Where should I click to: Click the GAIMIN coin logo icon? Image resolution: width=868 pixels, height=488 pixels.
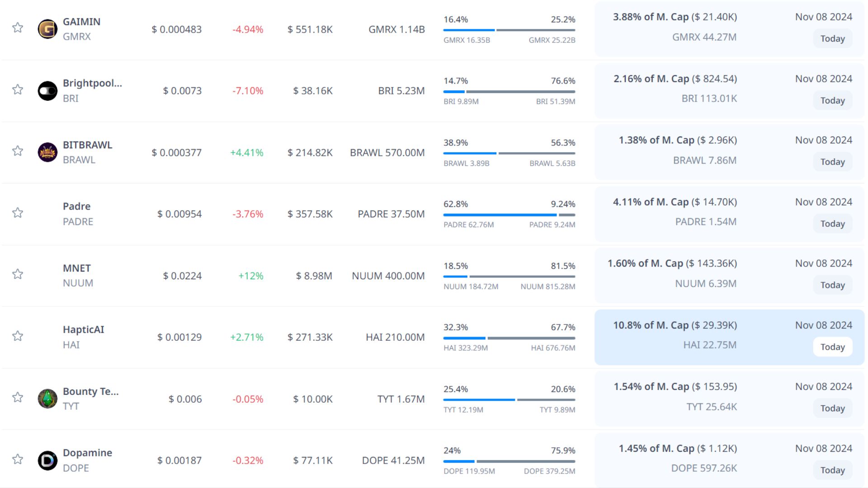(47, 29)
